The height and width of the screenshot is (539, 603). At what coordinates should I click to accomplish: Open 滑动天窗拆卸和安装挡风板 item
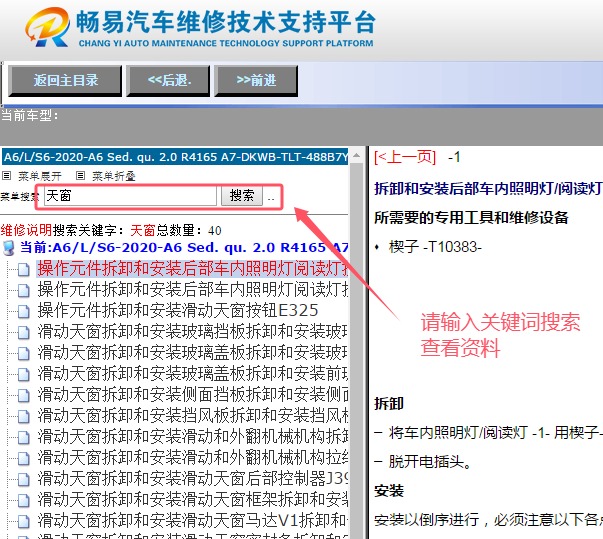point(193,416)
